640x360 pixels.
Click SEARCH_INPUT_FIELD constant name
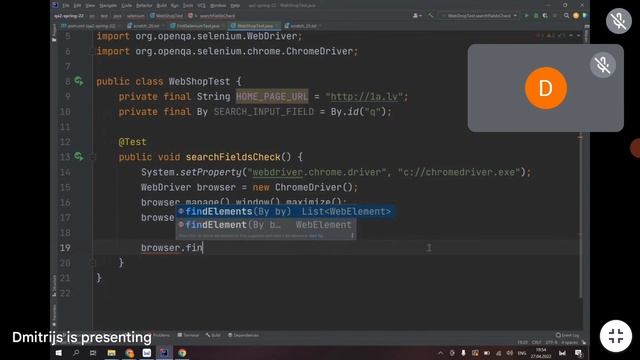[x=264, y=111]
